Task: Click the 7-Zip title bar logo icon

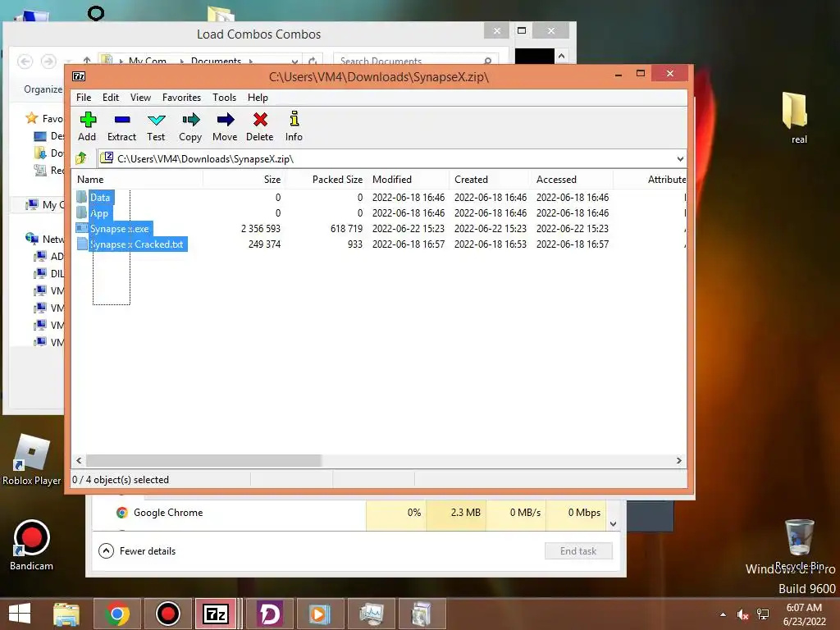Action: click(x=79, y=76)
